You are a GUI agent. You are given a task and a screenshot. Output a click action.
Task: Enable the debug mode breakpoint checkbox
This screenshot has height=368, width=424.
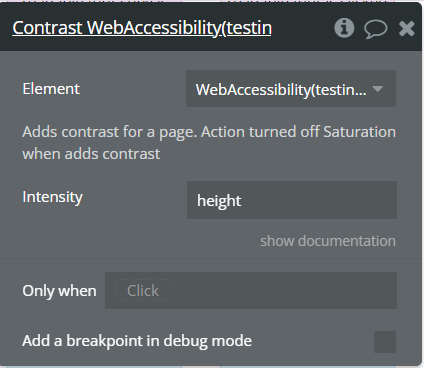click(x=385, y=342)
